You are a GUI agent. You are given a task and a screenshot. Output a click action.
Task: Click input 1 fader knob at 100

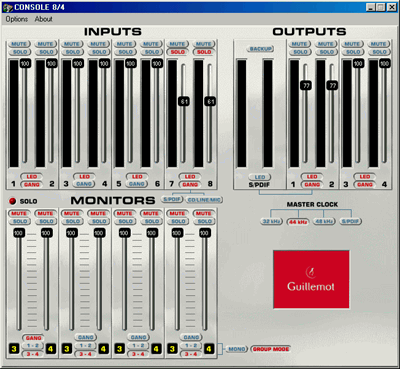[25, 64]
